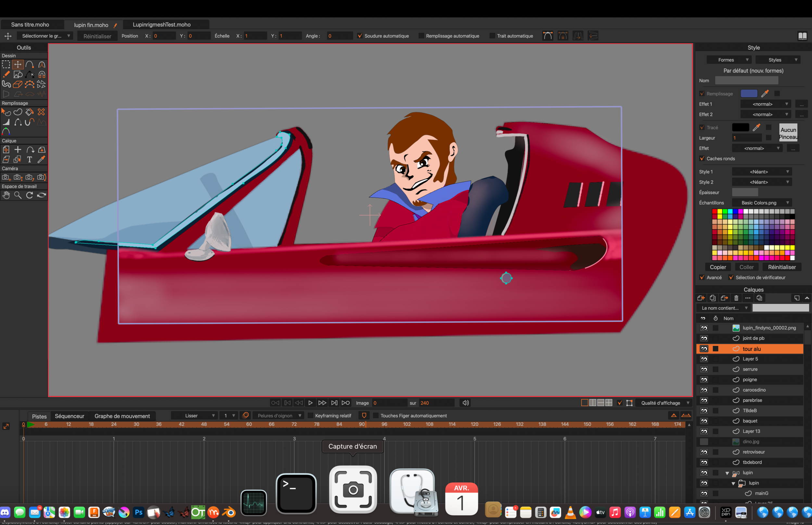Toggle Soudure automatique checkbox
The width and height of the screenshot is (812, 525).
(x=360, y=36)
